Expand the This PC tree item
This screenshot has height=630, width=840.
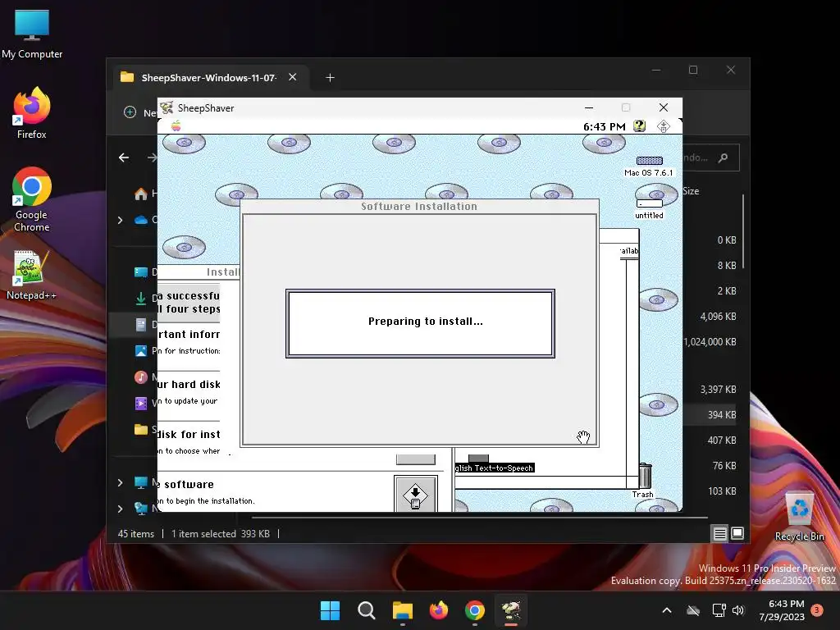point(120,482)
